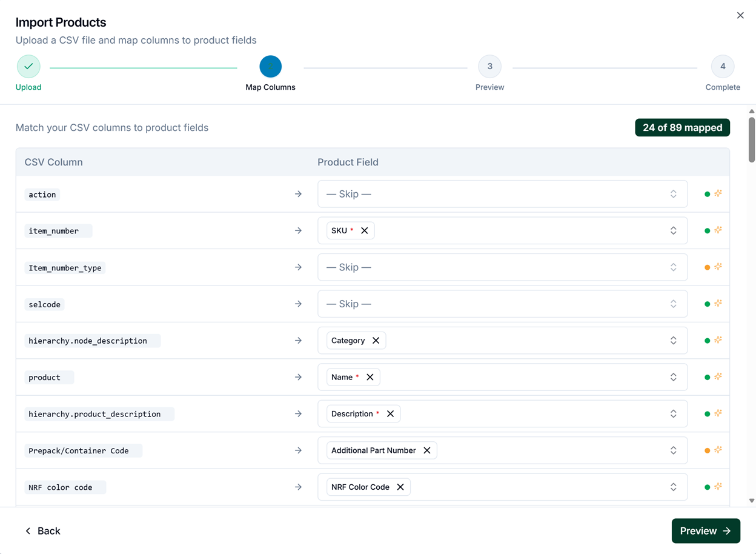Click the 24 of 89 mapped badge

click(x=683, y=128)
